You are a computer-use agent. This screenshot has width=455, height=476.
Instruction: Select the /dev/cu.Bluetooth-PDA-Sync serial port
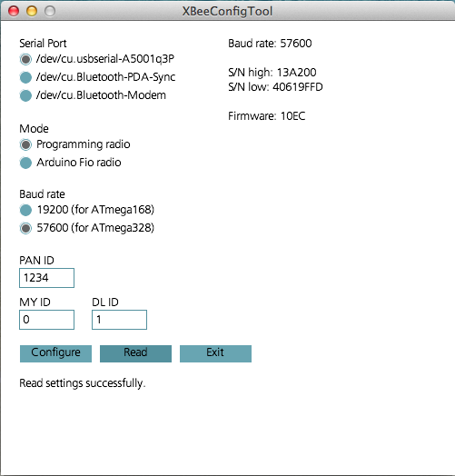tap(25, 77)
